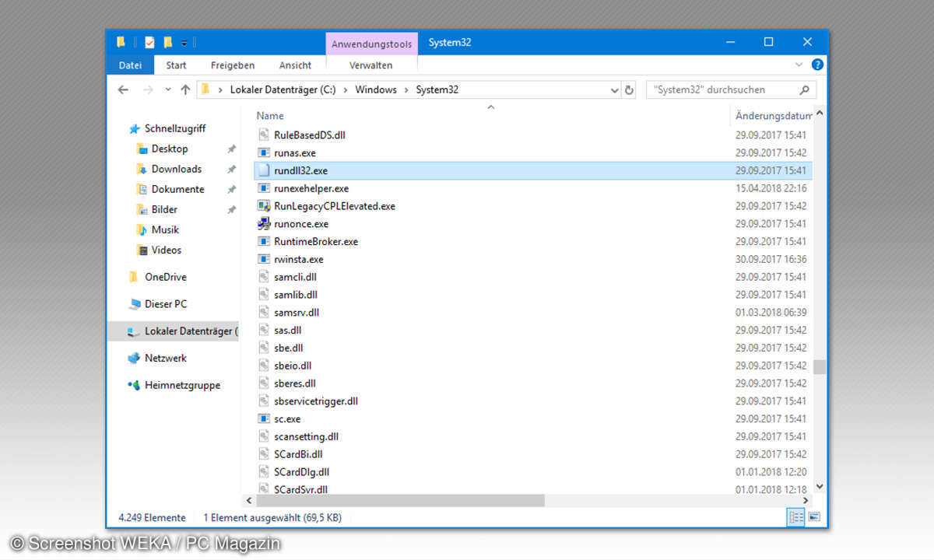The height and width of the screenshot is (560, 934).
Task: Open the address bar history dropdown
Action: [613, 89]
